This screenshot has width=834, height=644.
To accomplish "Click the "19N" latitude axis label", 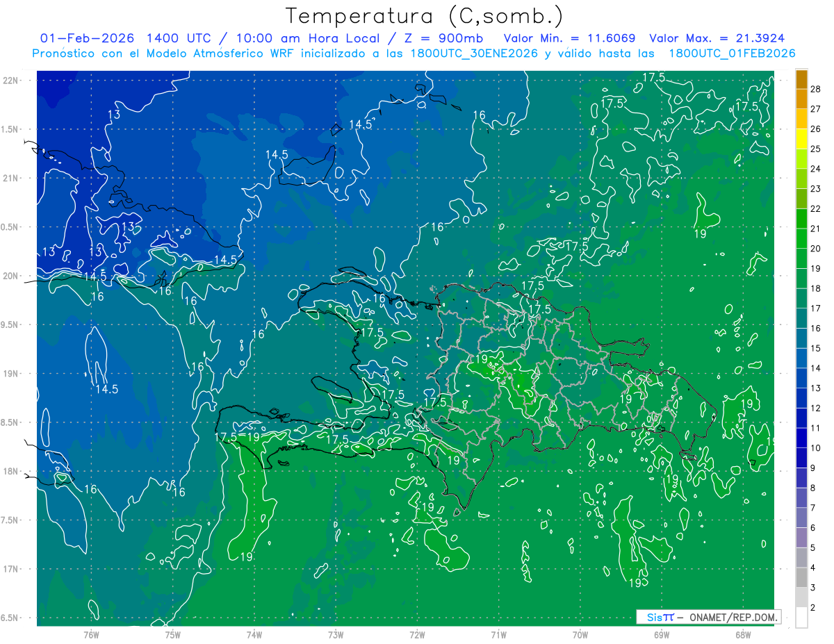I will pos(10,374).
